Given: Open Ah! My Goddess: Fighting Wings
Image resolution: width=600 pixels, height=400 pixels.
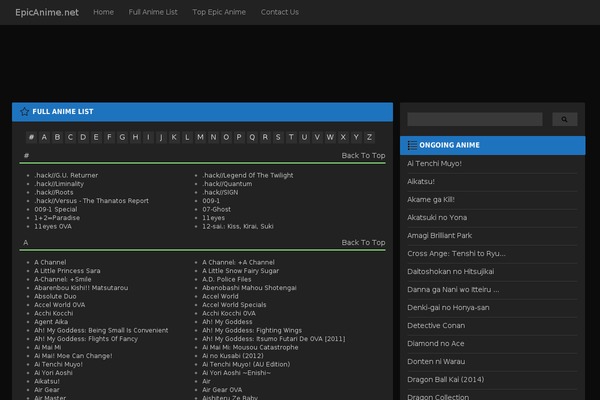Looking at the screenshot, I should click(x=252, y=330).
